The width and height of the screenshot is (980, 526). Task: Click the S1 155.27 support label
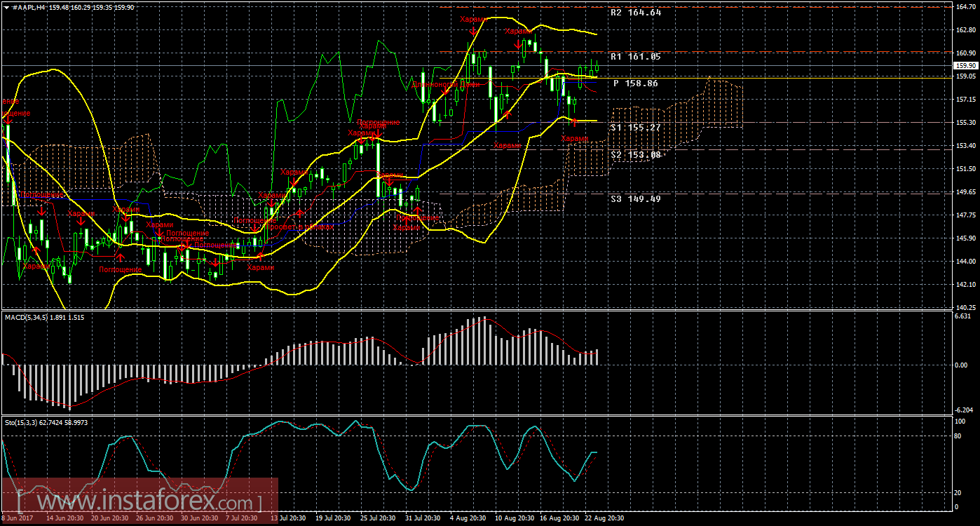coord(635,128)
